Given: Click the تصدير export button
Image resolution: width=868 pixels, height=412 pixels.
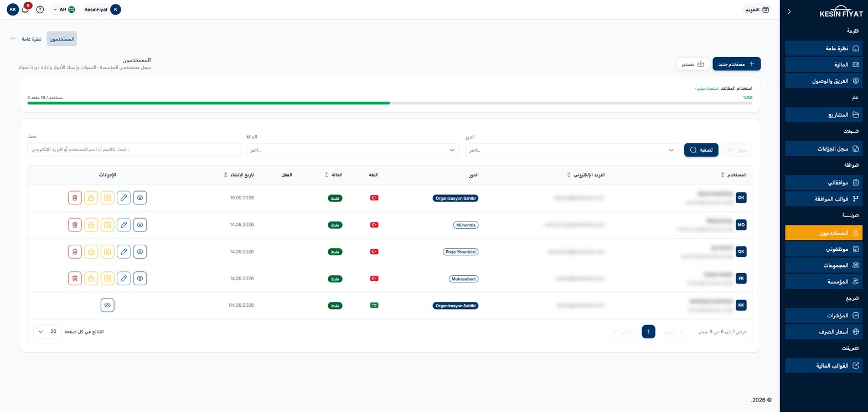Looking at the screenshot, I should tap(693, 64).
